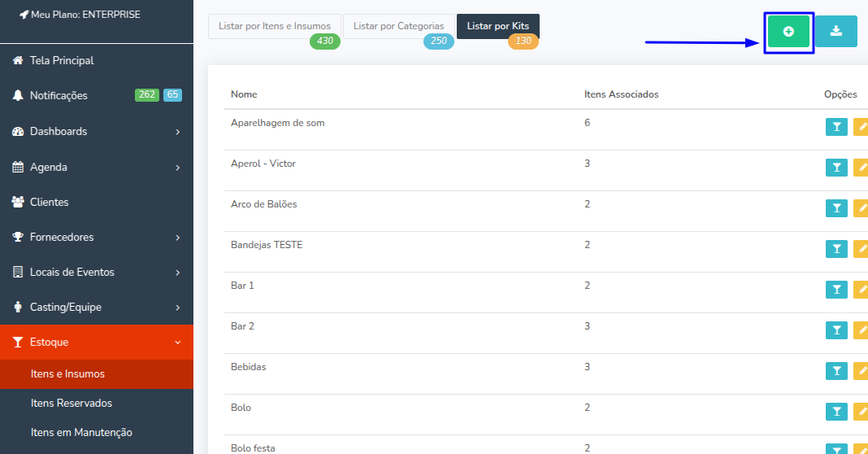Image resolution: width=868 pixels, height=454 pixels.
Task: Collapse the Estoque menu
Action: point(97,342)
